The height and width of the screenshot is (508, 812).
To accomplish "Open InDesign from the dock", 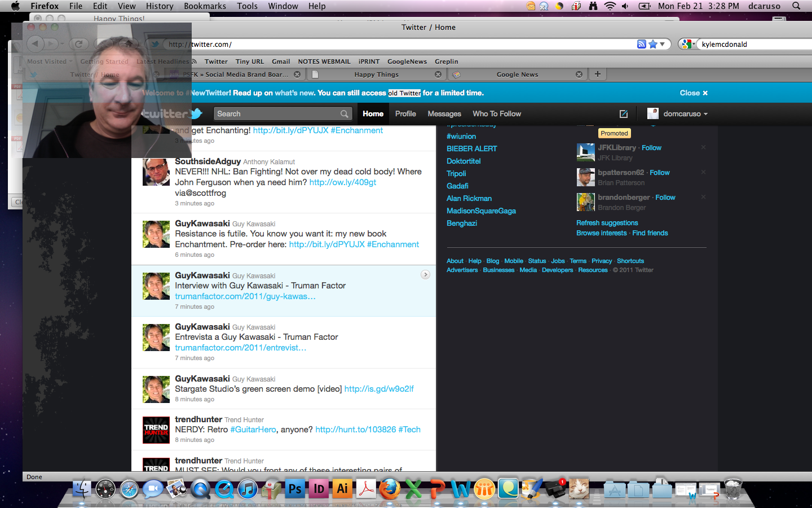I will pyautogui.click(x=319, y=489).
